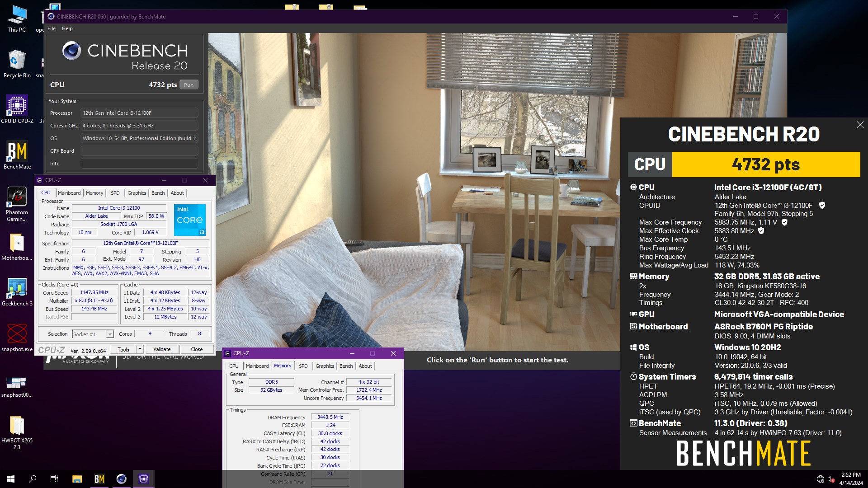
Task: Click CAS# Latency value 30.0 clocks
Action: [x=330, y=433]
